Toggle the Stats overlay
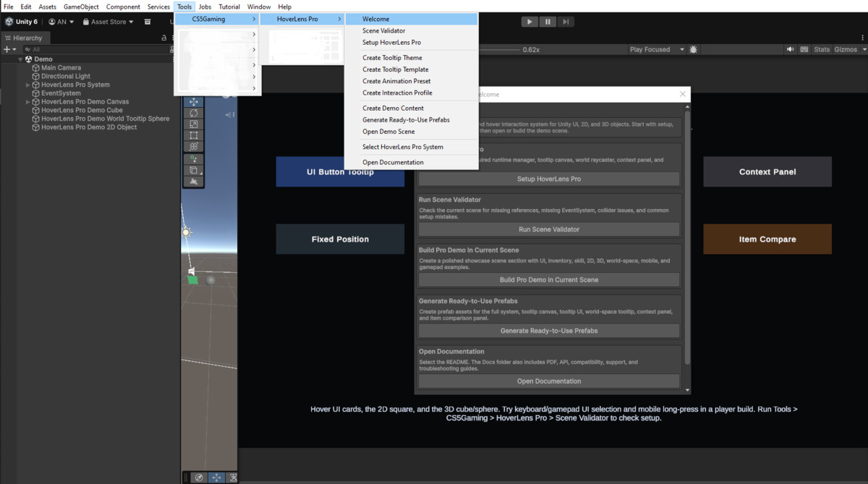 click(822, 49)
